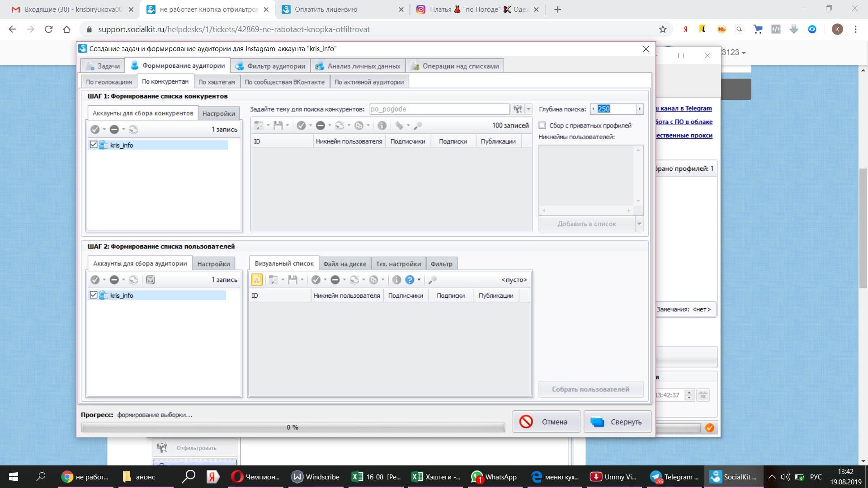Open Windscribe from the taskbar
868x488 pixels.
[x=316, y=477]
